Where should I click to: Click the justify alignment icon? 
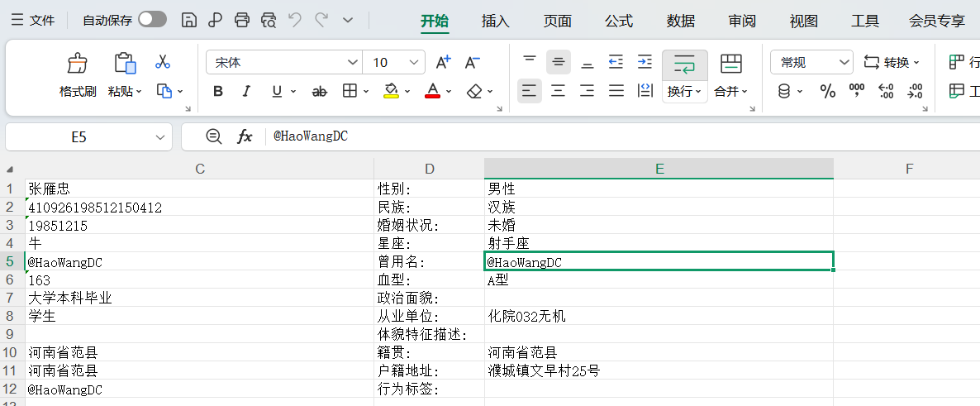tap(616, 91)
